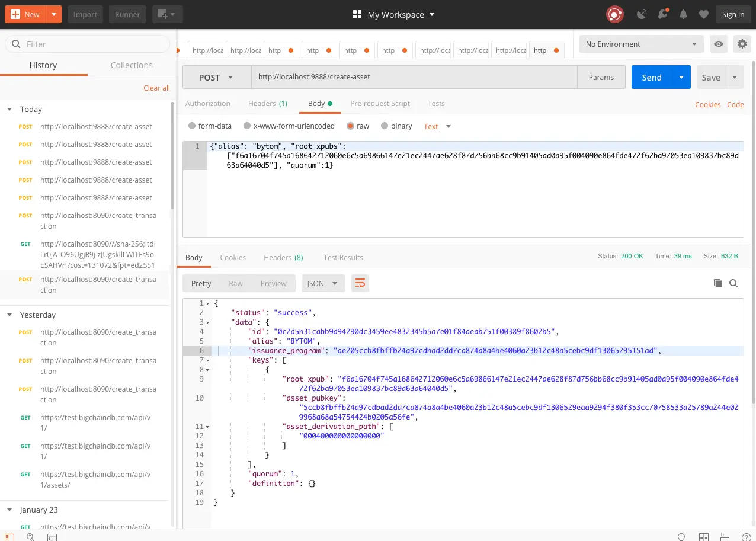Open the Test Results tab
756x541 pixels.
click(x=343, y=257)
